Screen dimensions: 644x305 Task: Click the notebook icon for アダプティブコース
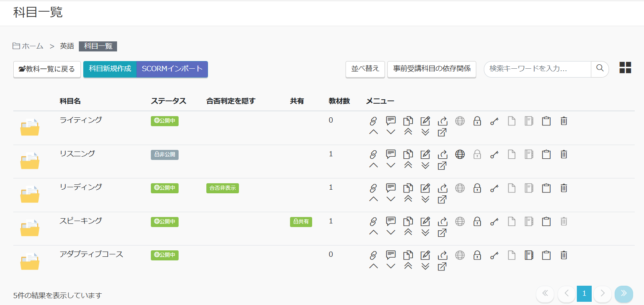529,255
